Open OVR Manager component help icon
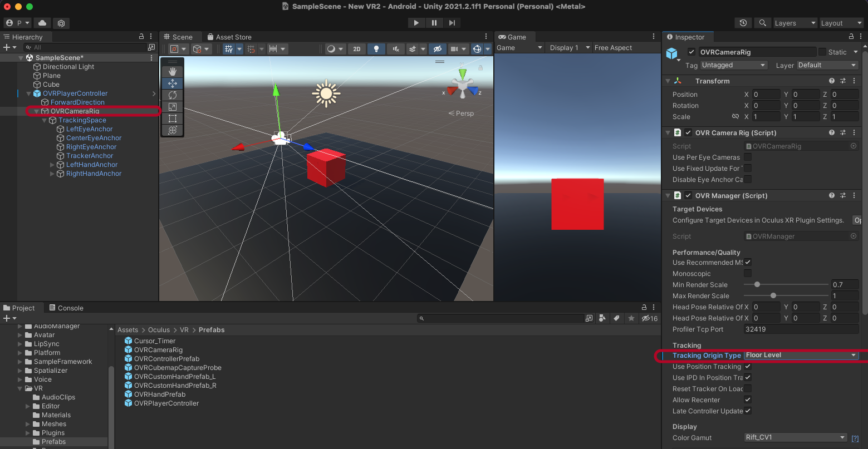Image resolution: width=868 pixels, height=449 pixels. pyautogui.click(x=831, y=195)
